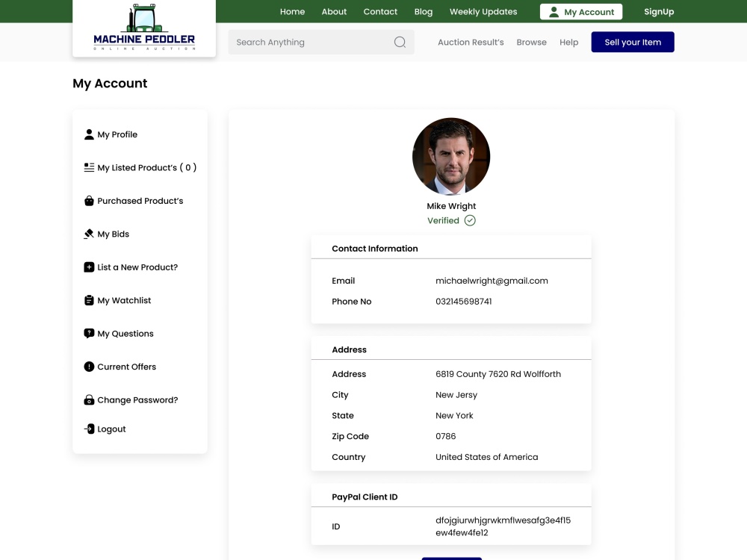Select the Weekly Updates menu item

click(x=483, y=11)
